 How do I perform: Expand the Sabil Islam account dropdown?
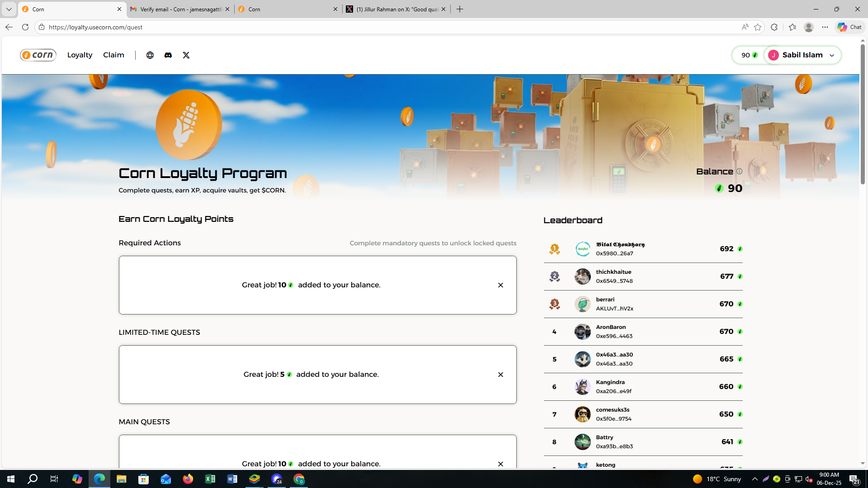tap(832, 55)
